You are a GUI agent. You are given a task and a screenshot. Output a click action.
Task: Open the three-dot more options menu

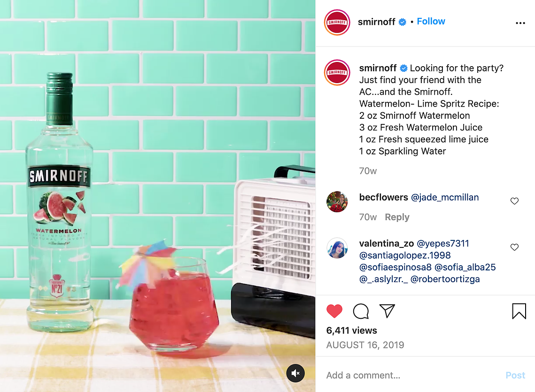520,23
